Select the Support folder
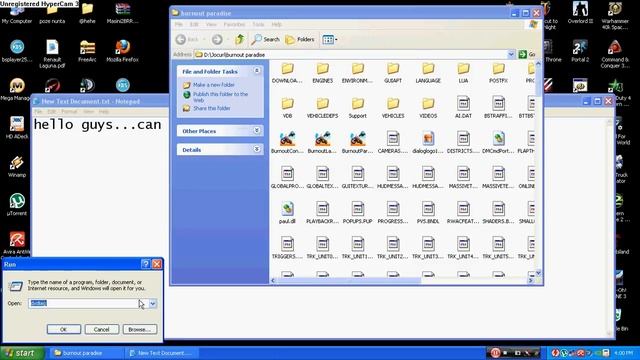Screen dimensions: 640x360 coord(358,109)
